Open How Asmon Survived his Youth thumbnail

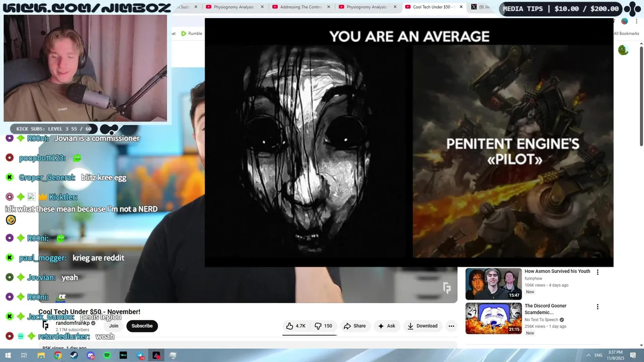(494, 284)
